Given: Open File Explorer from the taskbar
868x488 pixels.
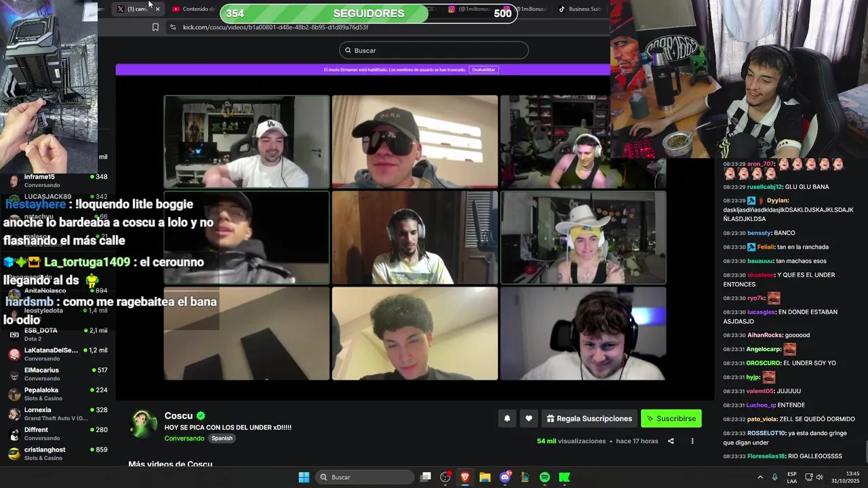Looking at the screenshot, I should [x=485, y=477].
